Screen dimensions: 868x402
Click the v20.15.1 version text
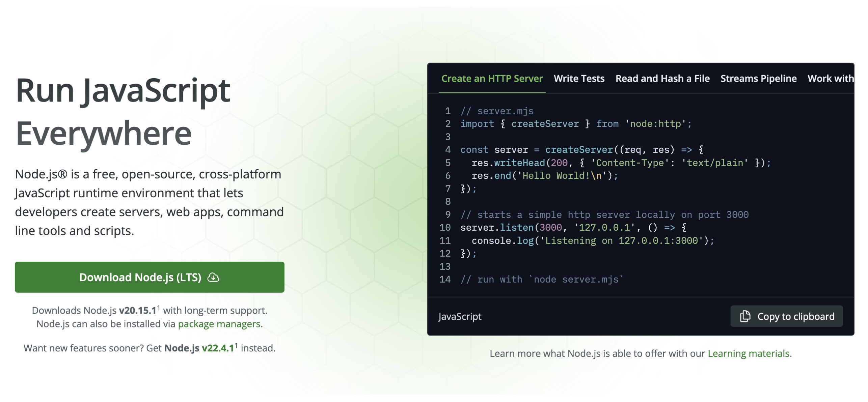pyautogui.click(x=138, y=310)
